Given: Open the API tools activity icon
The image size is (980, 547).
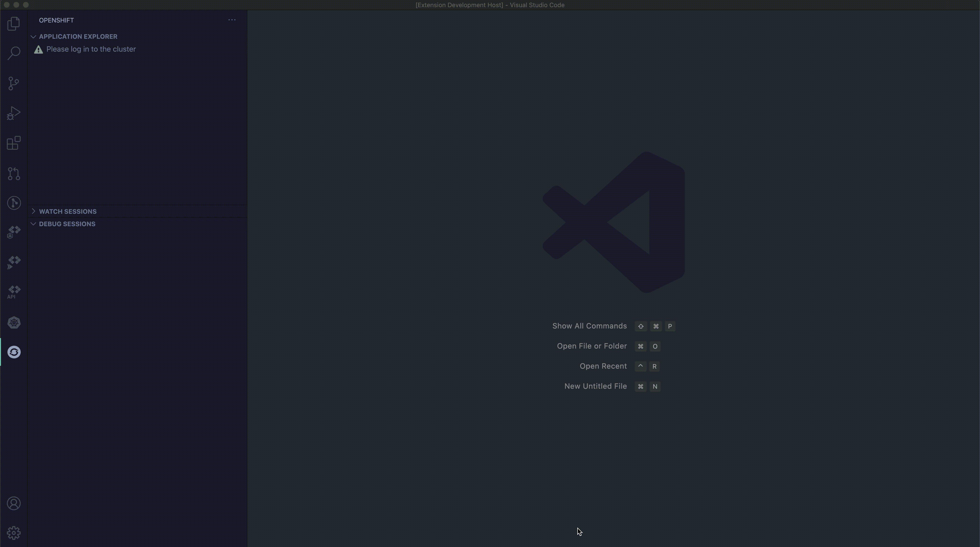Looking at the screenshot, I should (x=14, y=292).
